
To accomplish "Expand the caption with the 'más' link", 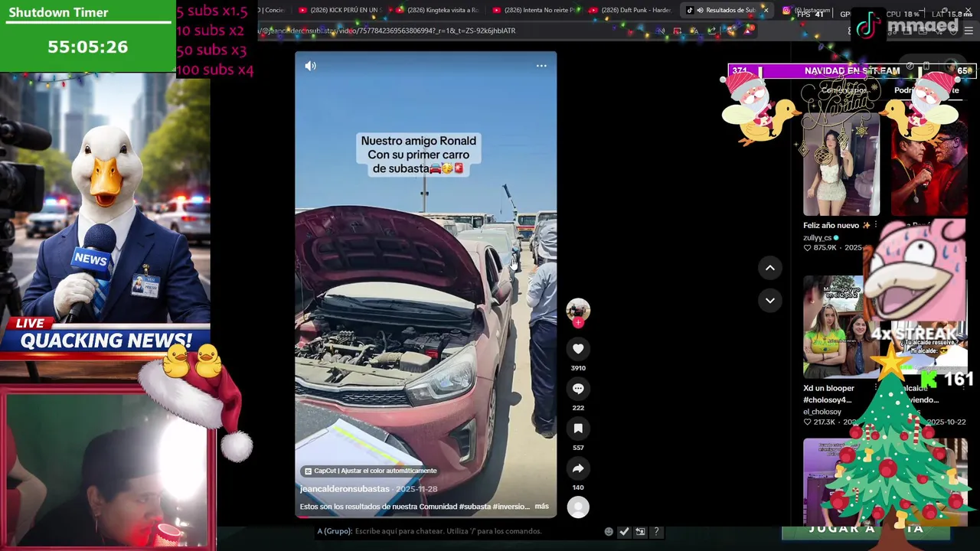I will click(541, 507).
